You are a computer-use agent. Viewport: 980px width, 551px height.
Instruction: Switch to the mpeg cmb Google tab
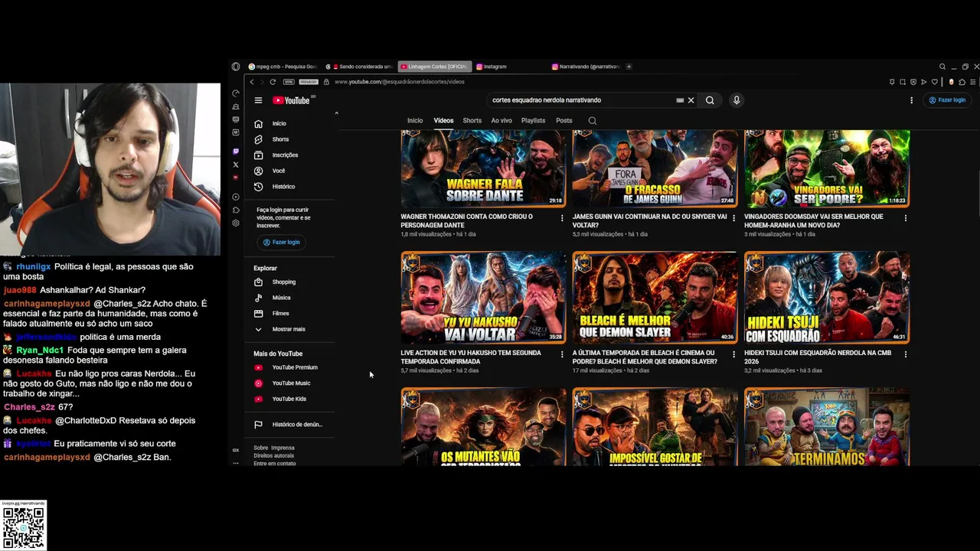coord(282,67)
